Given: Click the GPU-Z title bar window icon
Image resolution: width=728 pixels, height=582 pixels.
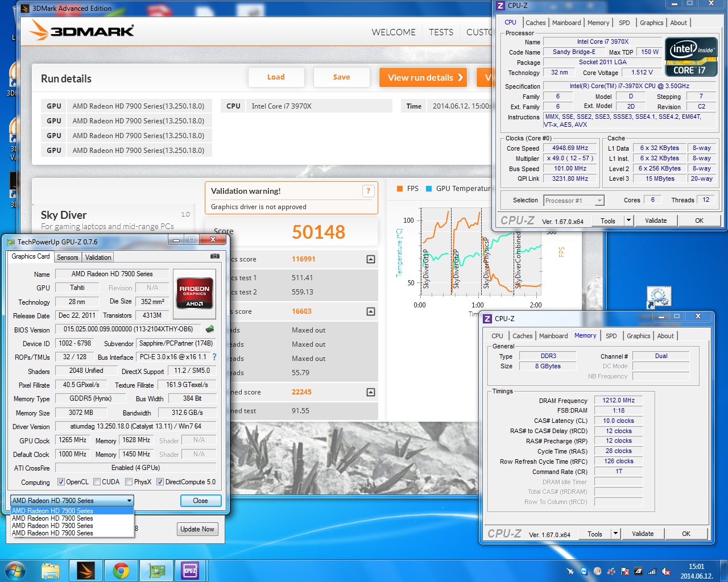Looking at the screenshot, I should click(11, 242).
